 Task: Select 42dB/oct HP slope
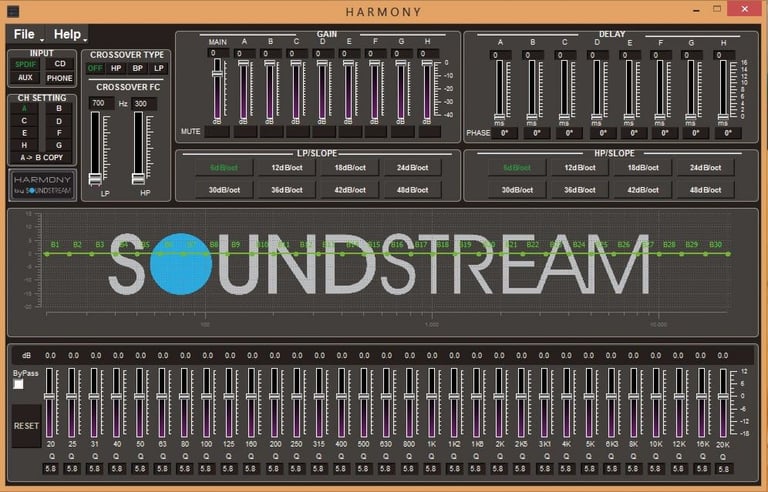[x=643, y=190]
